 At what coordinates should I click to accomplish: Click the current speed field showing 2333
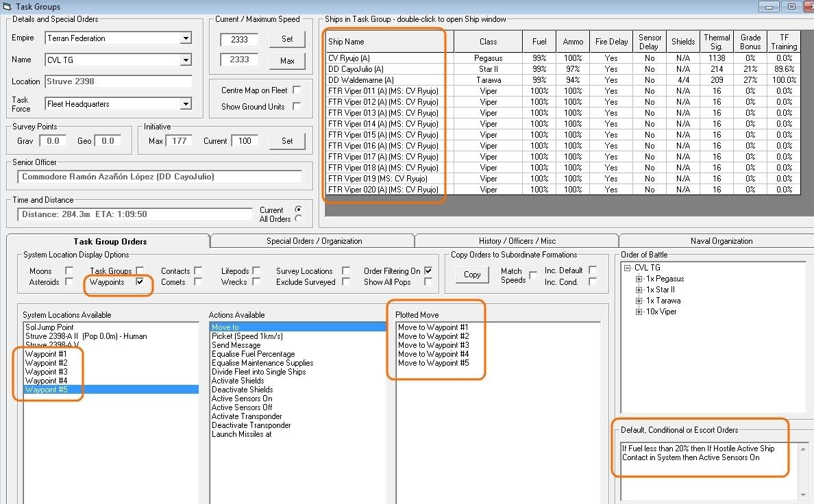[x=239, y=40]
